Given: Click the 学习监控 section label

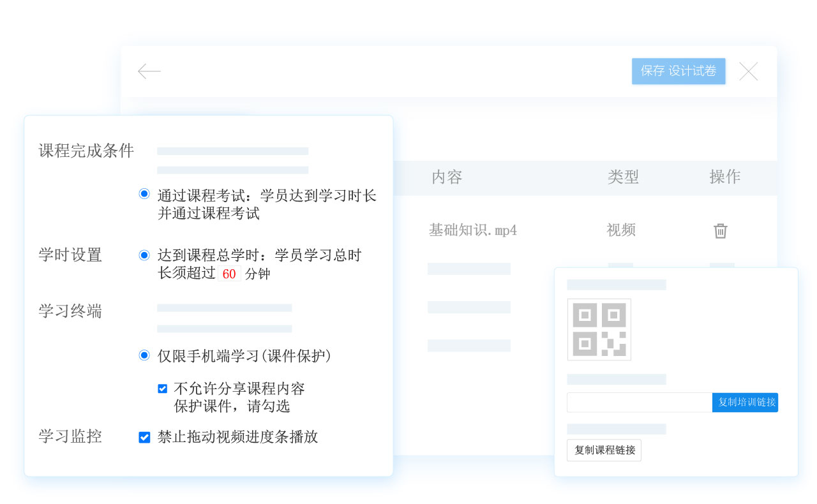Looking at the screenshot, I should [x=70, y=437].
